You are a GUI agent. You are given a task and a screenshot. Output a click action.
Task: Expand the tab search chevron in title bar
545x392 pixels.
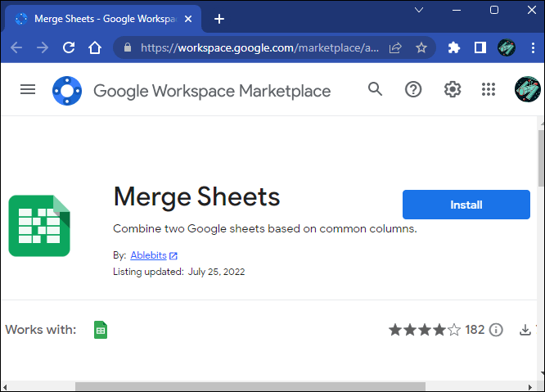point(419,10)
